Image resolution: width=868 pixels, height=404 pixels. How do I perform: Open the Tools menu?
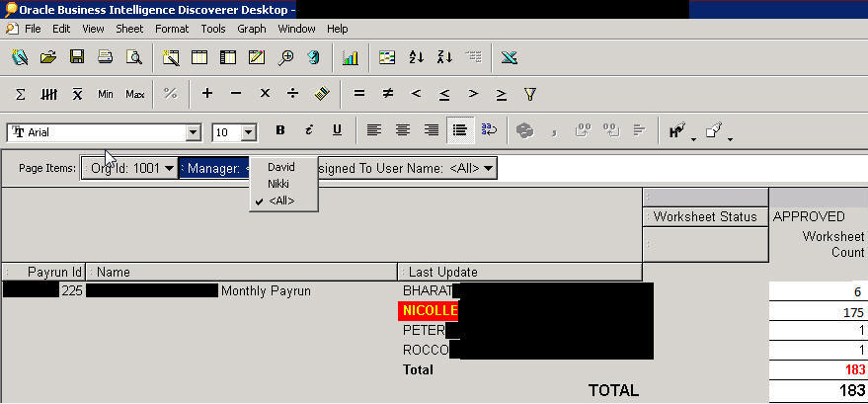coord(213,29)
